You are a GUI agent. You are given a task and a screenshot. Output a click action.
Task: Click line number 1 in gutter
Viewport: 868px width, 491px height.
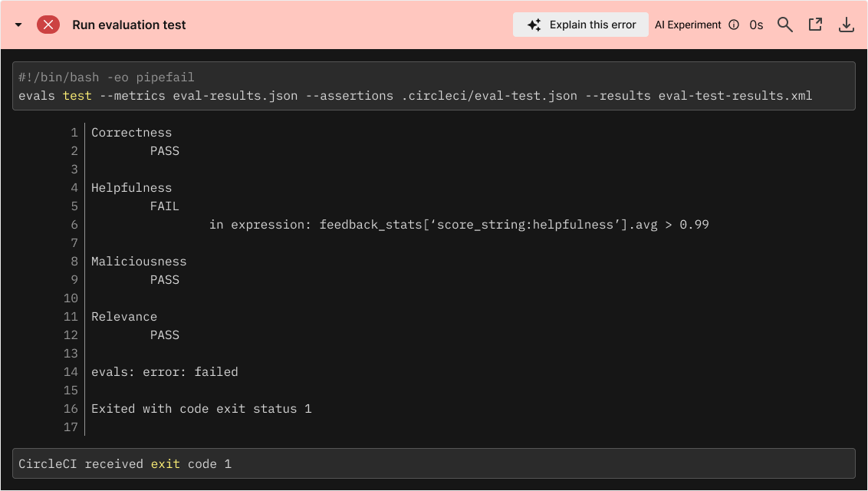(x=74, y=133)
